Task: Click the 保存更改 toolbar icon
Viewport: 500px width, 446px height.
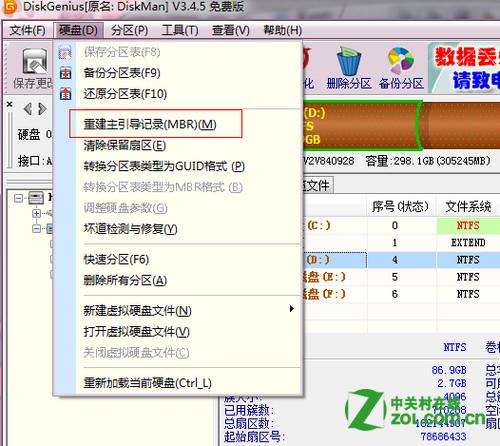Action: 34,62
